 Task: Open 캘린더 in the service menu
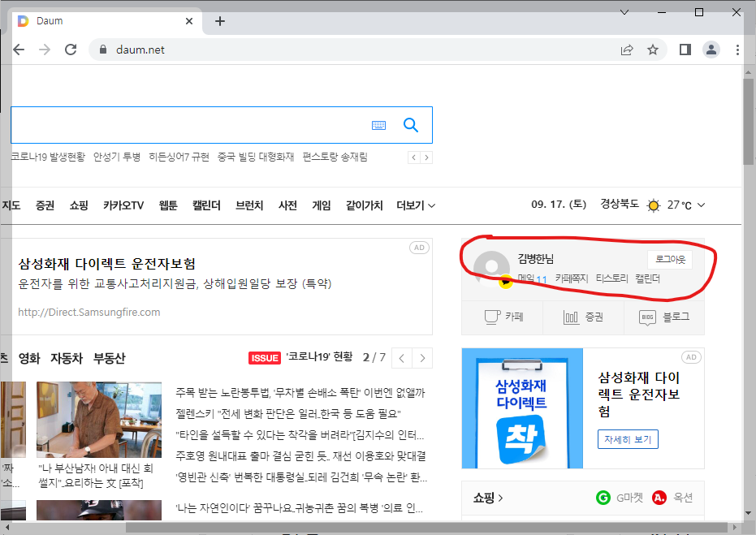(206, 205)
